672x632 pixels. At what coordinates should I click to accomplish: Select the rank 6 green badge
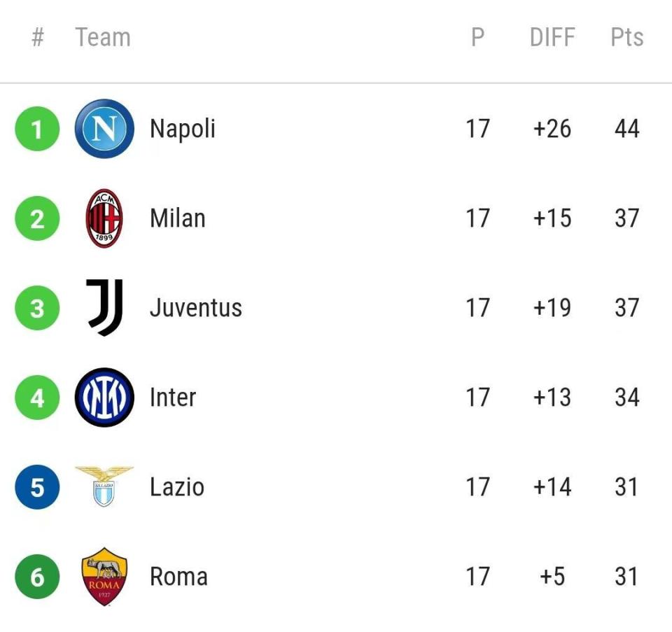pos(37,576)
